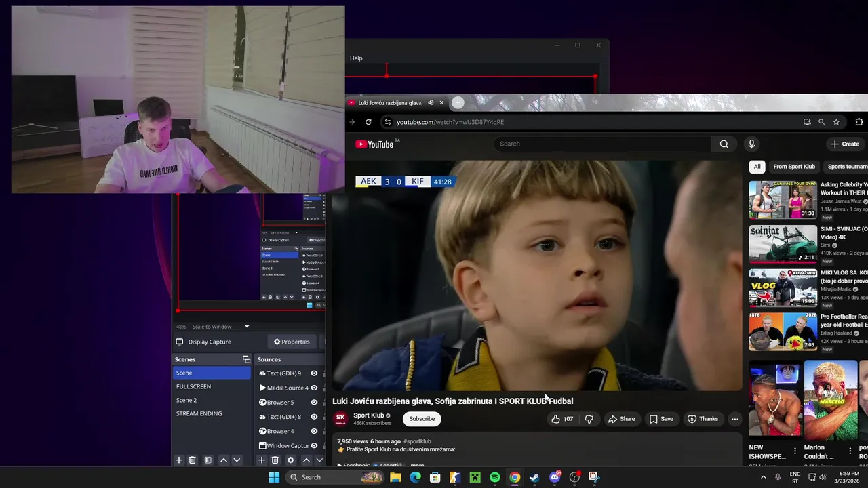
Task: Open Asking Celebrity workout video thumbnail
Action: tap(783, 199)
